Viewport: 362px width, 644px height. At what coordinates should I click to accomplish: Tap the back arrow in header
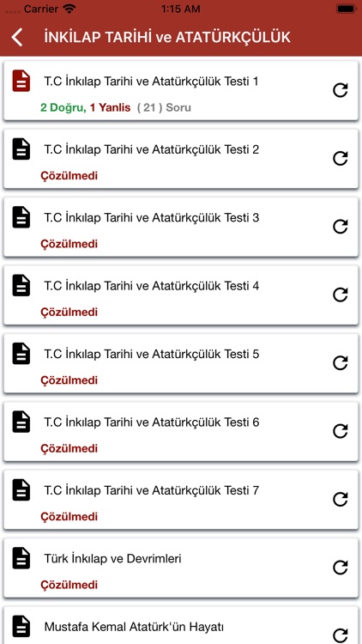click(17, 38)
